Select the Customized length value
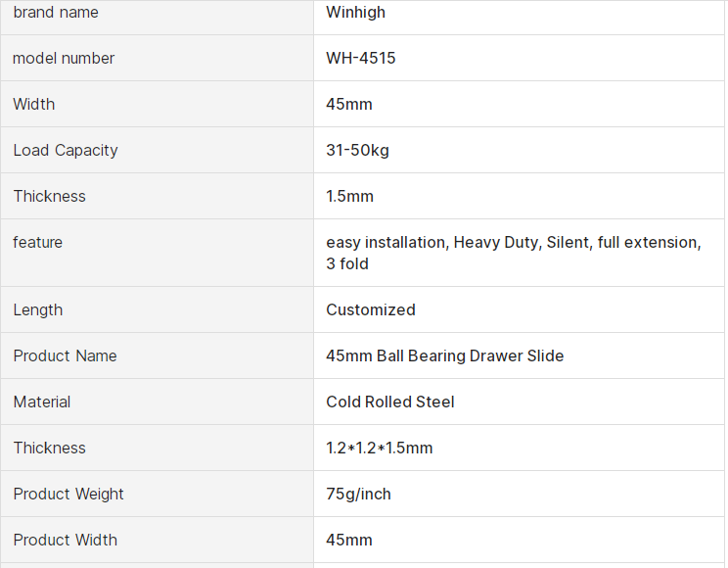 click(370, 310)
